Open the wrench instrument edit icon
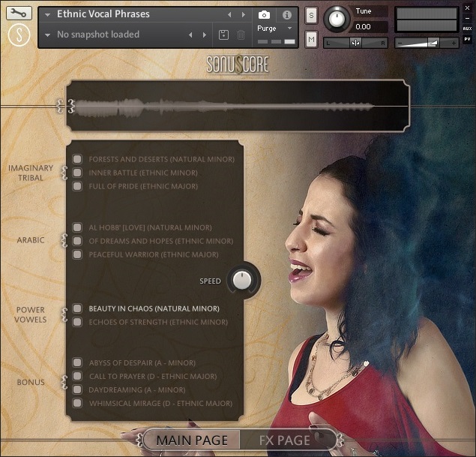Image resolution: width=476 pixels, height=457 pixels. click(19, 13)
